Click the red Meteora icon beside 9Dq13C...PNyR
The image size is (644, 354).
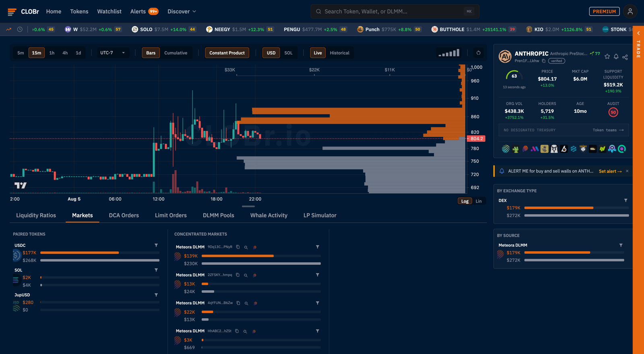point(255,247)
